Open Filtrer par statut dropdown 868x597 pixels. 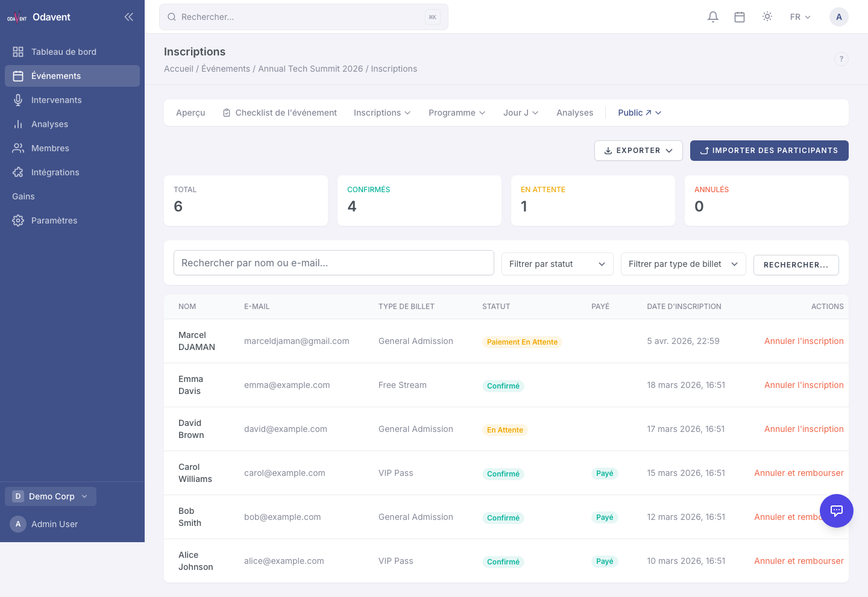558,264
